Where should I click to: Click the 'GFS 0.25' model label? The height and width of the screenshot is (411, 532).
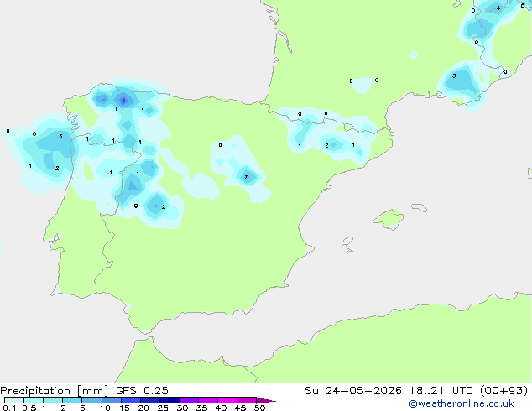click(x=142, y=391)
